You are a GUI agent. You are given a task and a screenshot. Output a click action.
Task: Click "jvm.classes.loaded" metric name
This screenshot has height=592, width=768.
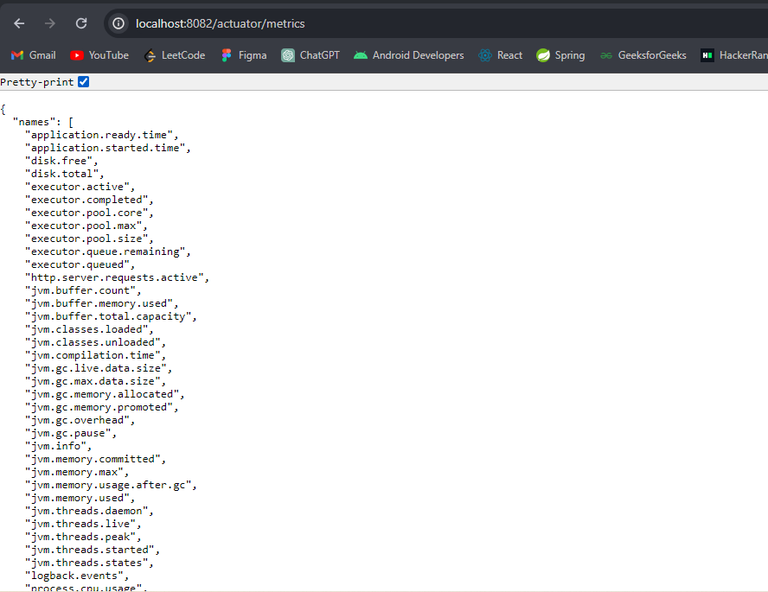tap(86, 330)
